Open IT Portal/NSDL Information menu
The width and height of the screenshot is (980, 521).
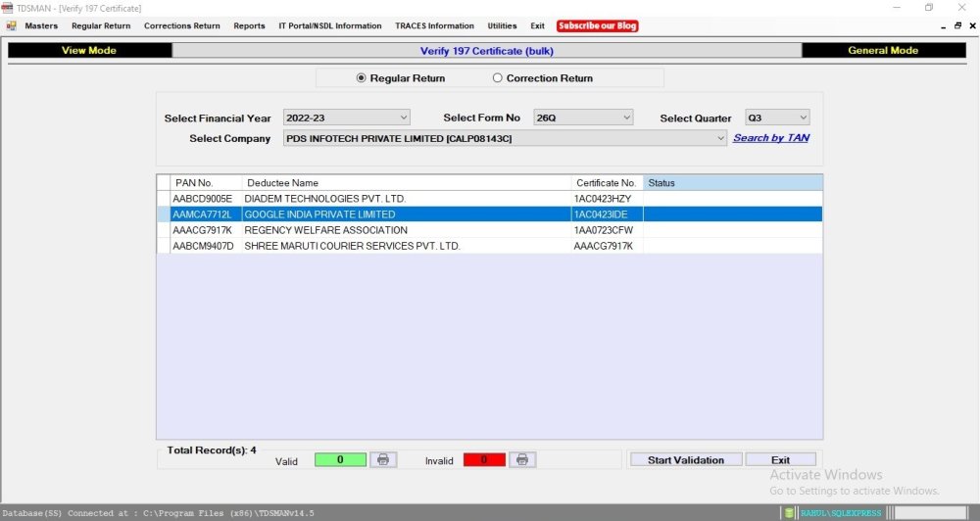tap(330, 25)
